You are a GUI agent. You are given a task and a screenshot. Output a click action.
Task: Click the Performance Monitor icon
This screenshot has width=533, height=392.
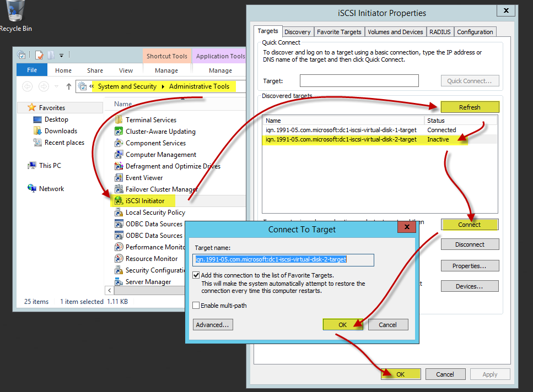click(x=119, y=247)
